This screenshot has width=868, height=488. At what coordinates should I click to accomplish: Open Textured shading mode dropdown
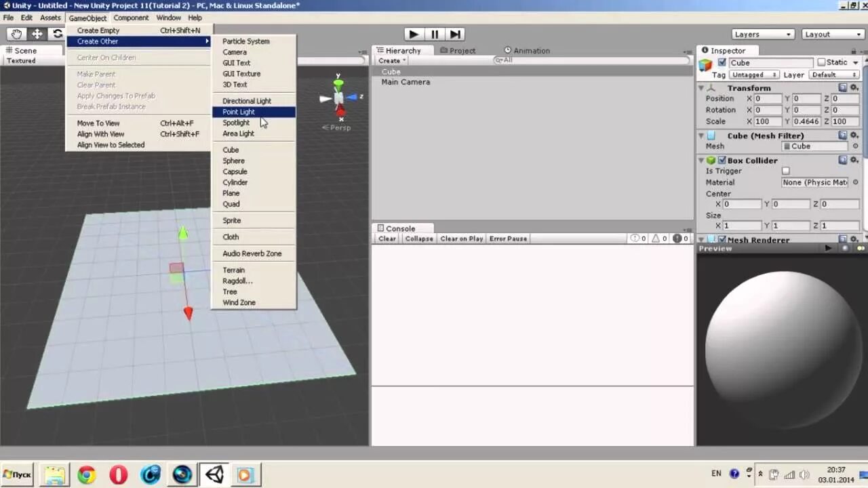[x=21, y=60]
